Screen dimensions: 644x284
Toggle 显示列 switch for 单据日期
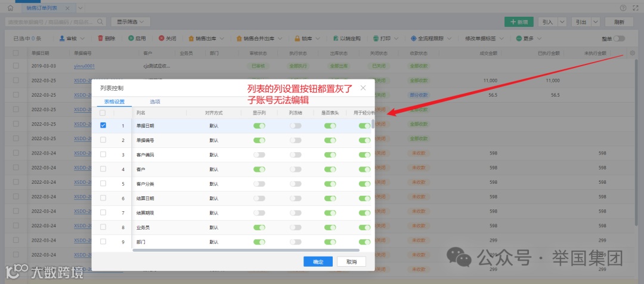click(x=259, y=126)
